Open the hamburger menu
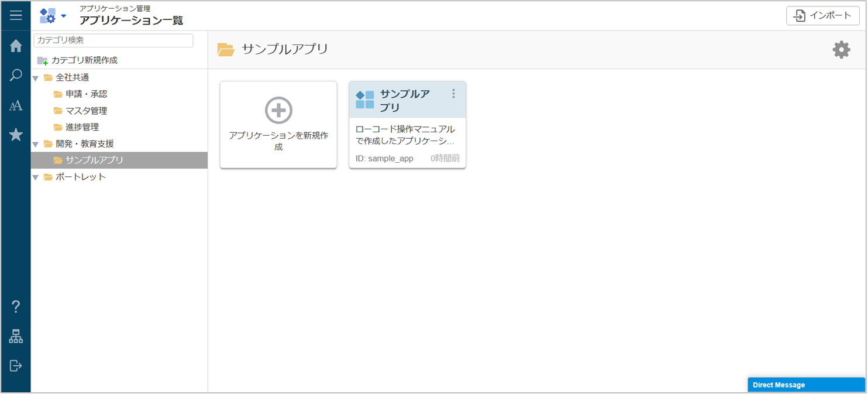868x394 pixels. click(16, 15)
